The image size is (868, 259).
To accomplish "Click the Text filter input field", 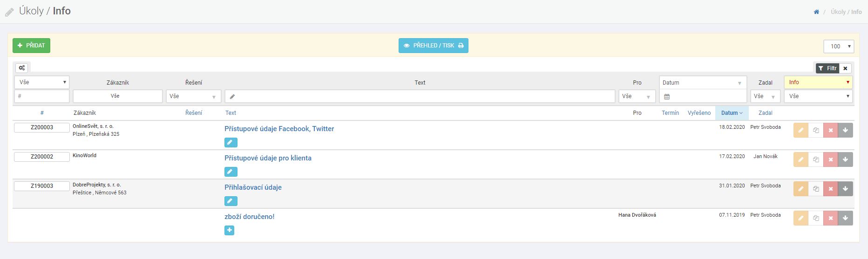I will point(420,96).
